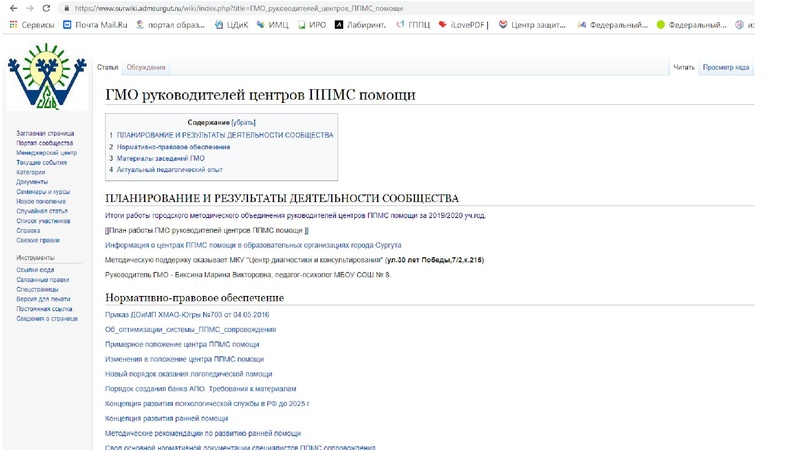Open the Просмотр кода tab
The image size is (800, 450).
[x=725, y=67]
